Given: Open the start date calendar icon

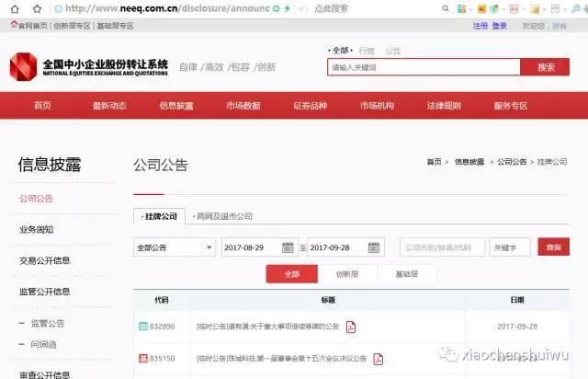Looking at the screenshot, I should [288, 247].
